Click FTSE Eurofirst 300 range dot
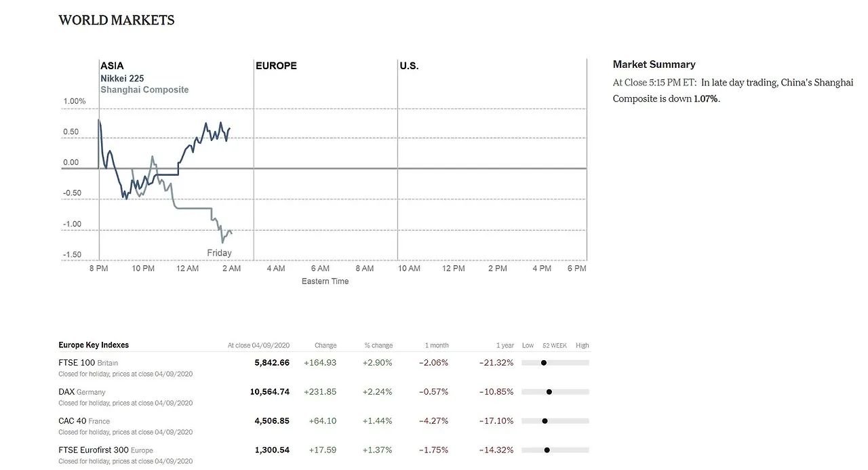 pyautogui.click(x=547, y=450)
